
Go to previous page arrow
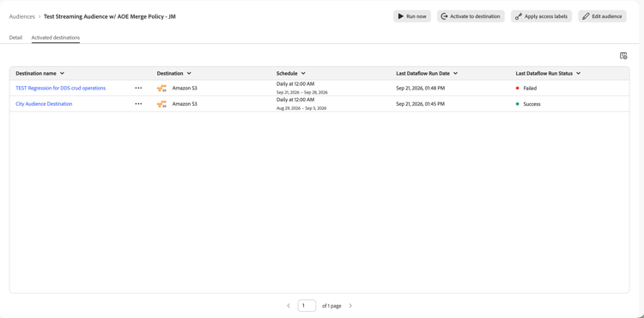289,306
